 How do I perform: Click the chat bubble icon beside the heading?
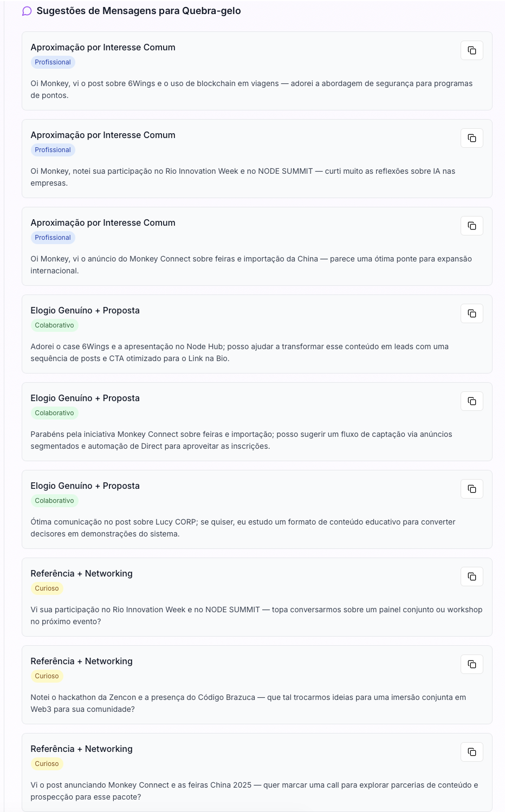[27, 11]
